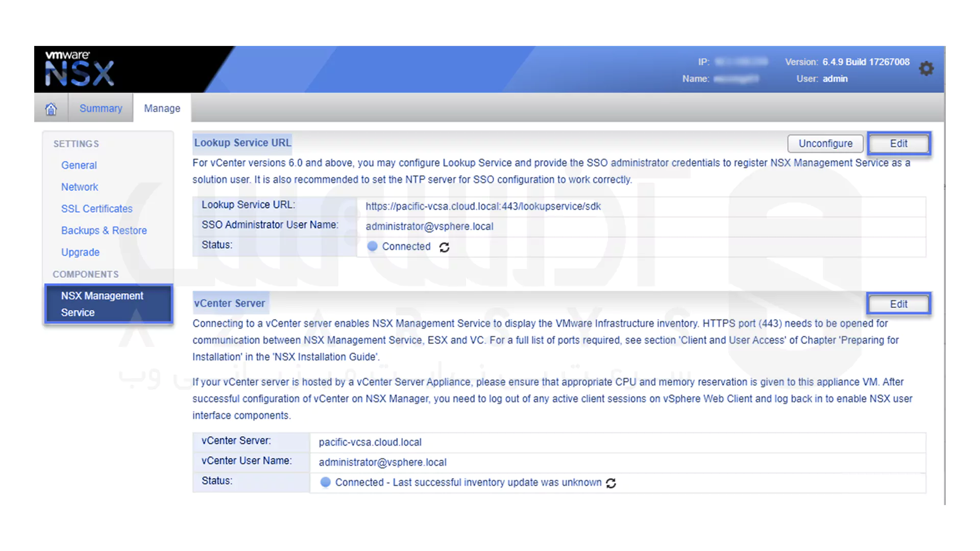Click SSO administrator name administrator@vsphere.local
980x551 pixels.
[x=429, y=227]
